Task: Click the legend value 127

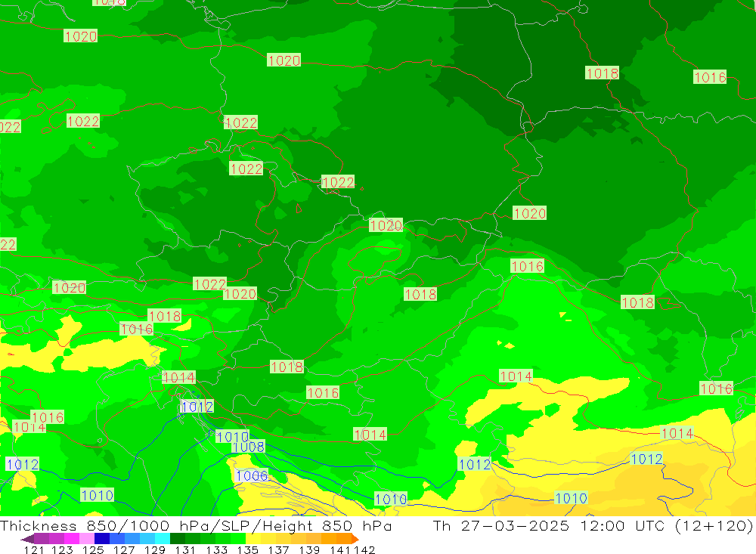Action: coord(123,549)
